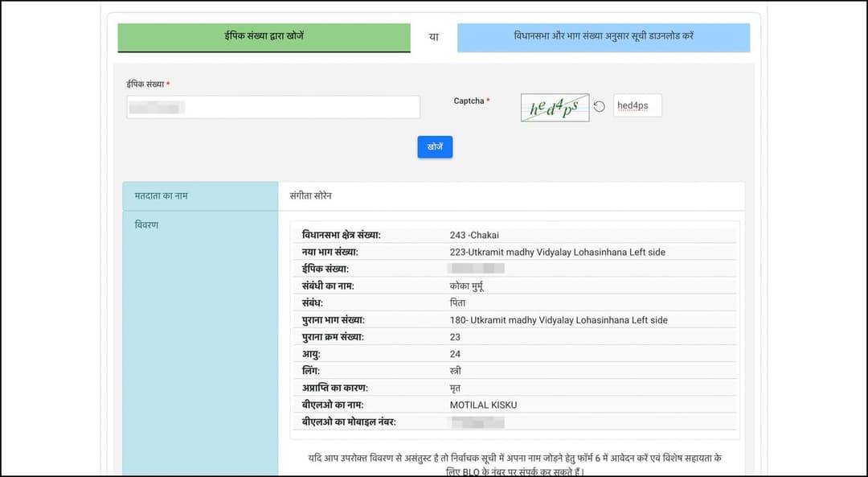Click the captcha text box containing hed4ps
This screenshot has width=868, height=477.
coord(637,106)
